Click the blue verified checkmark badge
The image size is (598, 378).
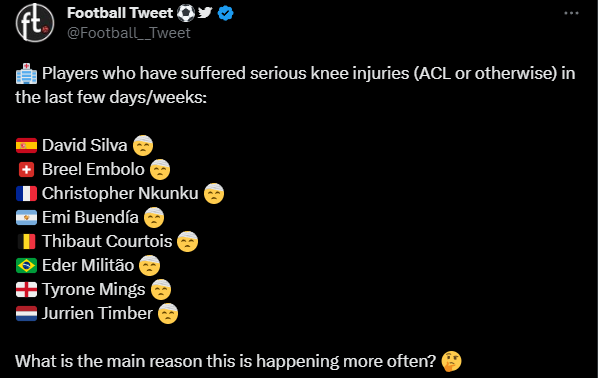tap(225, 13)
